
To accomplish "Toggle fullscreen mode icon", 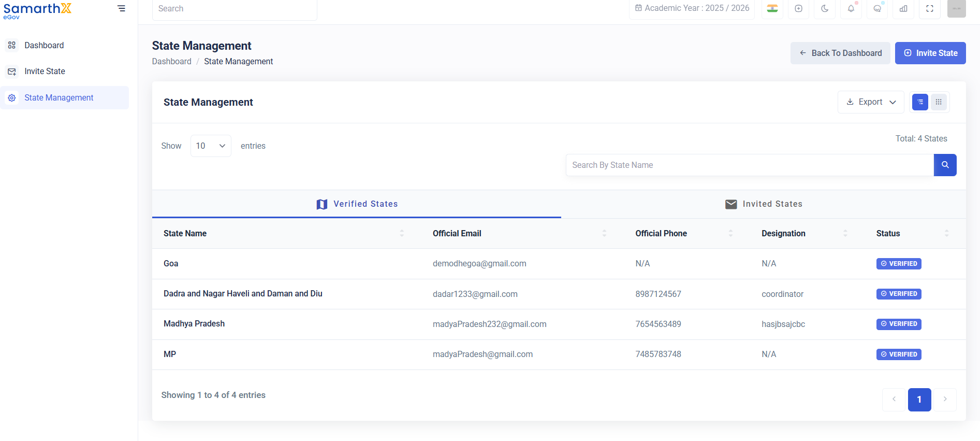I will [x=930, y=8].
